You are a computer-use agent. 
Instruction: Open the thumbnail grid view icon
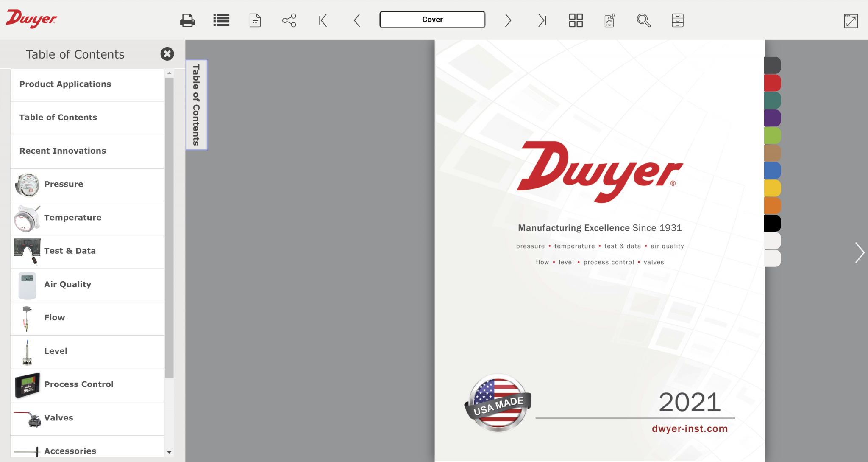576,20
